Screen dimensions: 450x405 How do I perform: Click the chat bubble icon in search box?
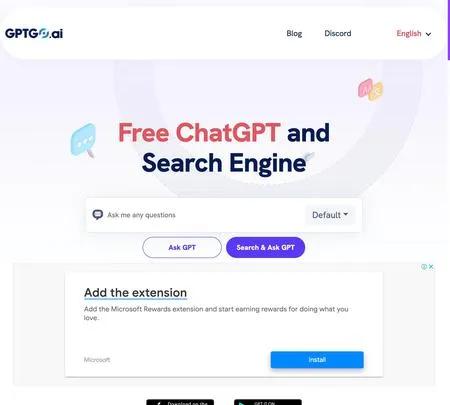tap(97, 215)
